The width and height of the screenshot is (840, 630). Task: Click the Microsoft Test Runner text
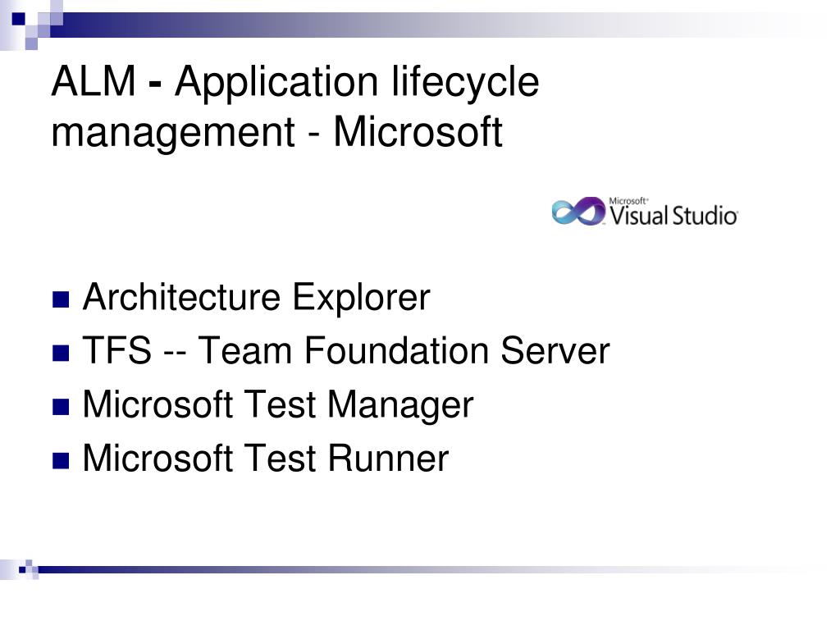[265, 459]
